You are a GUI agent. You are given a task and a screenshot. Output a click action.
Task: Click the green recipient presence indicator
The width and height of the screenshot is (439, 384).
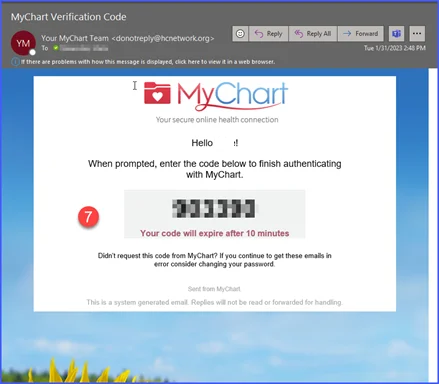[x=56, y=48]
